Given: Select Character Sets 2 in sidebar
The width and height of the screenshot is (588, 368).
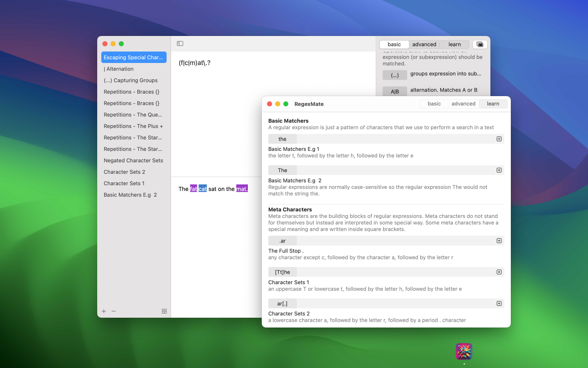Looking at the screenshot, I should click(x=134, y=172).
